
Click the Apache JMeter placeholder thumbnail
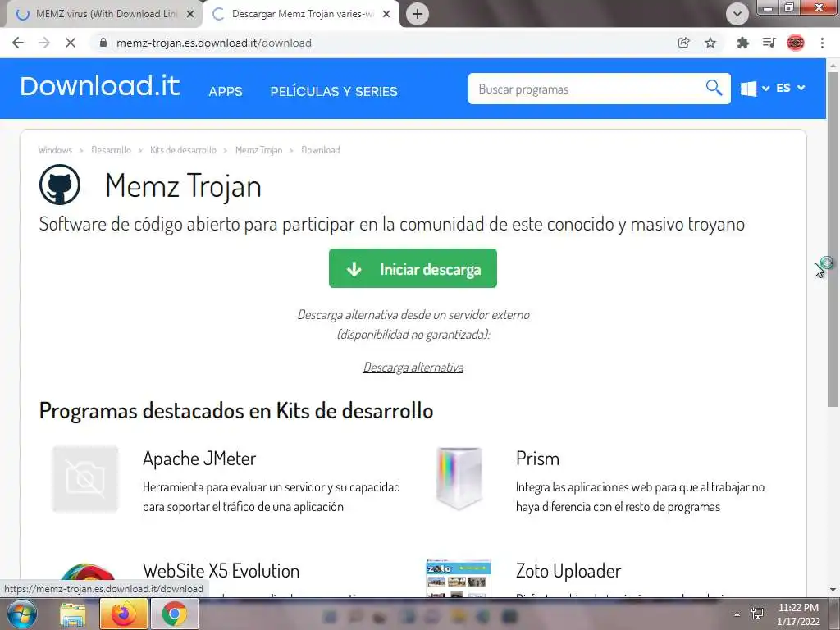pos(85,478)
